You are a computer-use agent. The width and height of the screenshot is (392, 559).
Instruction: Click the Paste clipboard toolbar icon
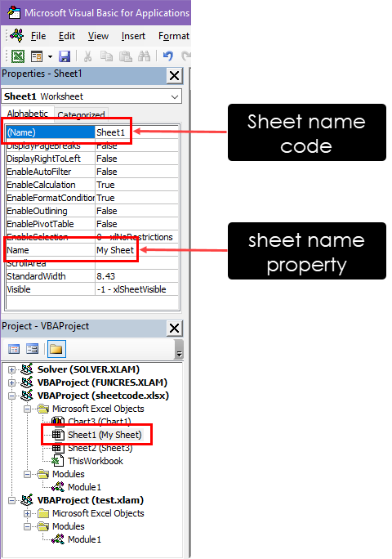tap(126, 56)
